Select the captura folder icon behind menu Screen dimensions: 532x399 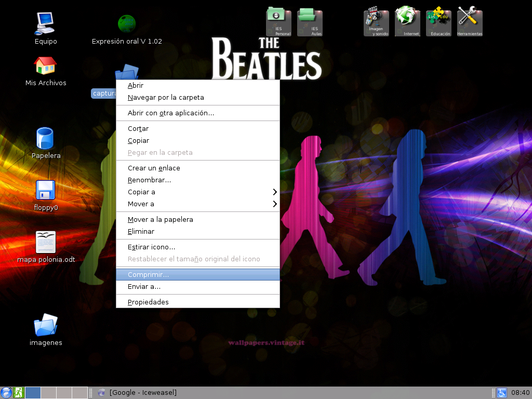pyautogui.click(x=127, y=72)
